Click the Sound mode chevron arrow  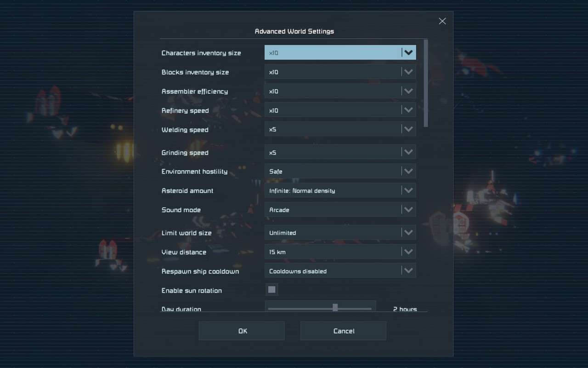(408, 210)
